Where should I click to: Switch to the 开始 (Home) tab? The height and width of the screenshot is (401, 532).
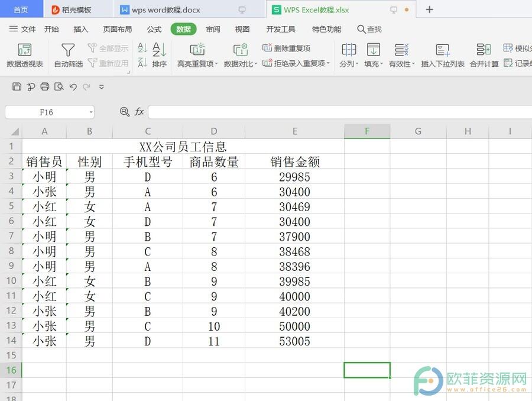(51, 29)
